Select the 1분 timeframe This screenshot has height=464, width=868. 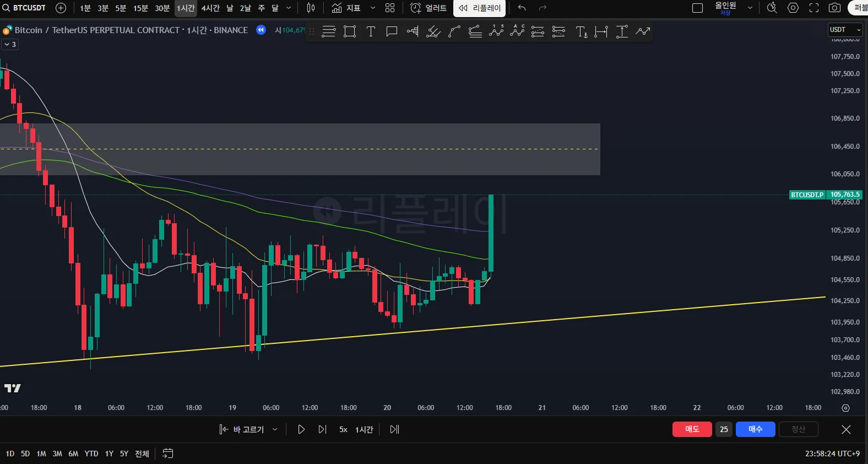tap(85, 8)
